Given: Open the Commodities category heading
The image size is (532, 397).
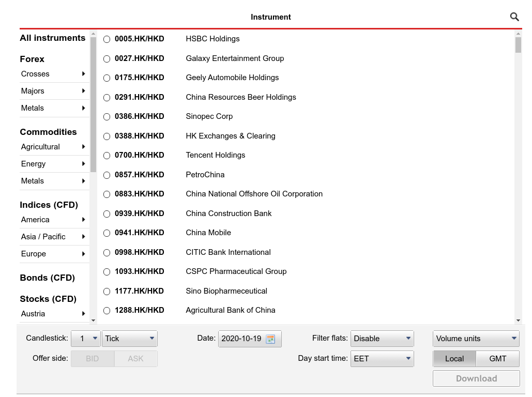Looking at the screenshot, I should pos(49,132).
